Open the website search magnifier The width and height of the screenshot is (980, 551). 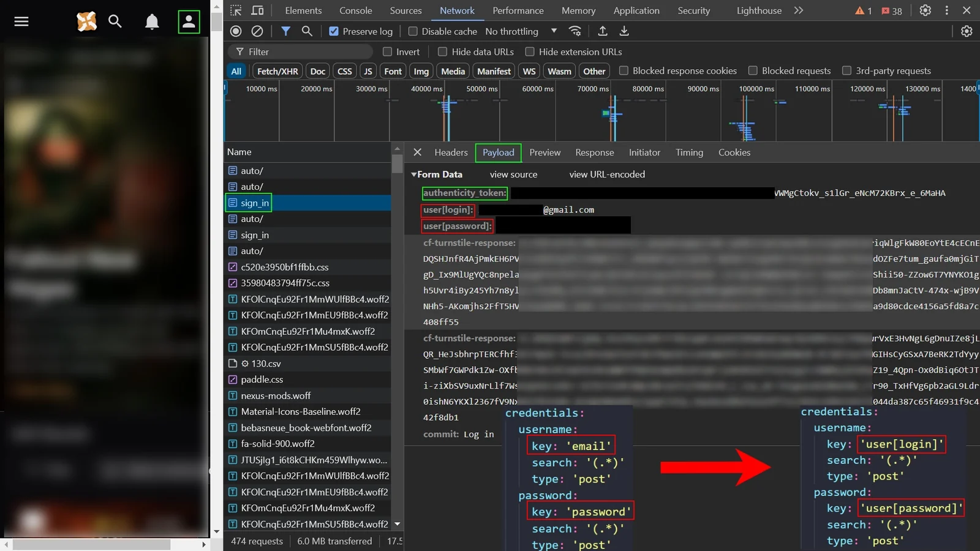pos(115,22)
